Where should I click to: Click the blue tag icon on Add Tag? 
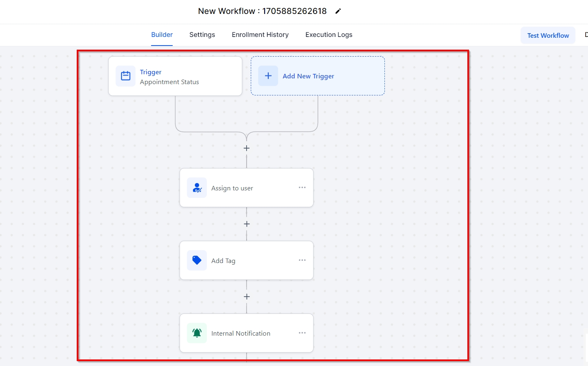click(x=197, y=261)
